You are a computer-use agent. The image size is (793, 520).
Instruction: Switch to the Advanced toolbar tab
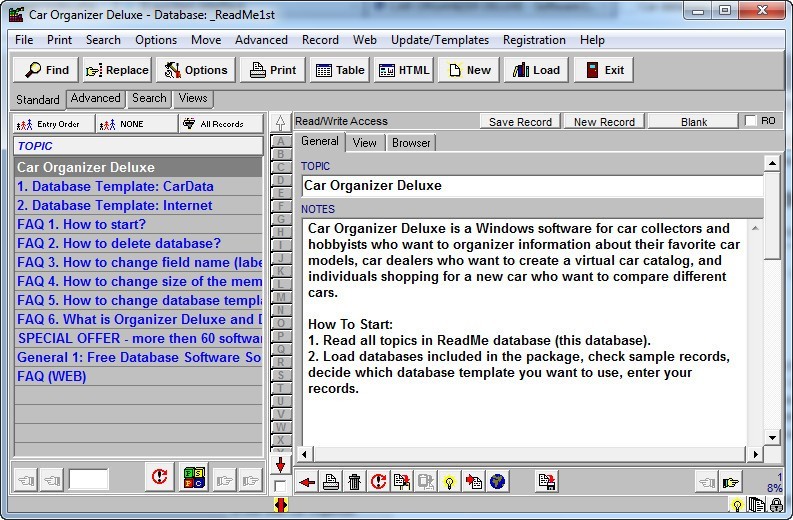[96, 99]
